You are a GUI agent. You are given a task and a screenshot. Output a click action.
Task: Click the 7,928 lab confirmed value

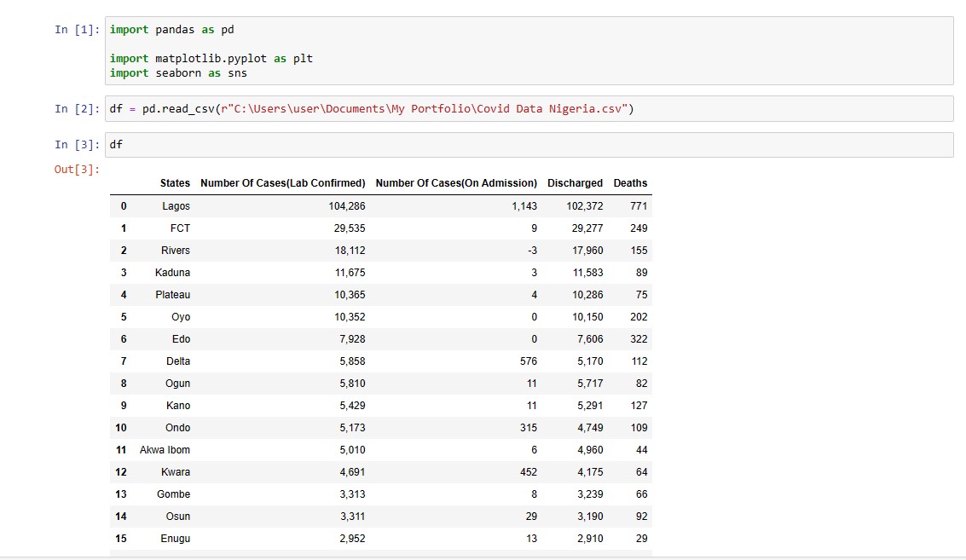pos(352,339)
